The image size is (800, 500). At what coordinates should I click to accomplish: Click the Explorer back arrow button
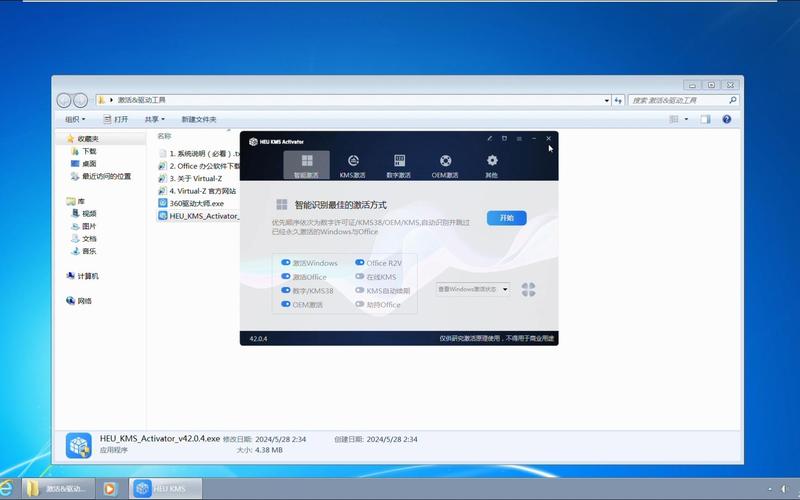coord(64,101)
